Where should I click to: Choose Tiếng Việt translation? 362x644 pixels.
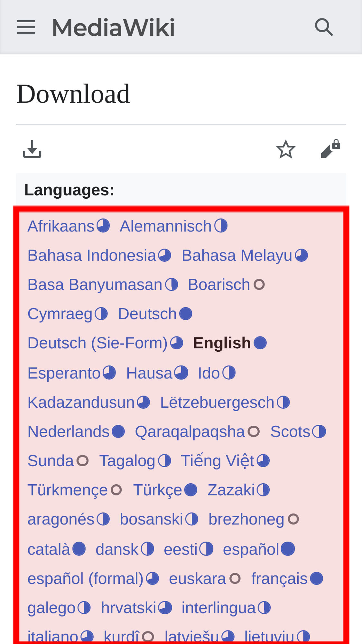tap(218, 461)
